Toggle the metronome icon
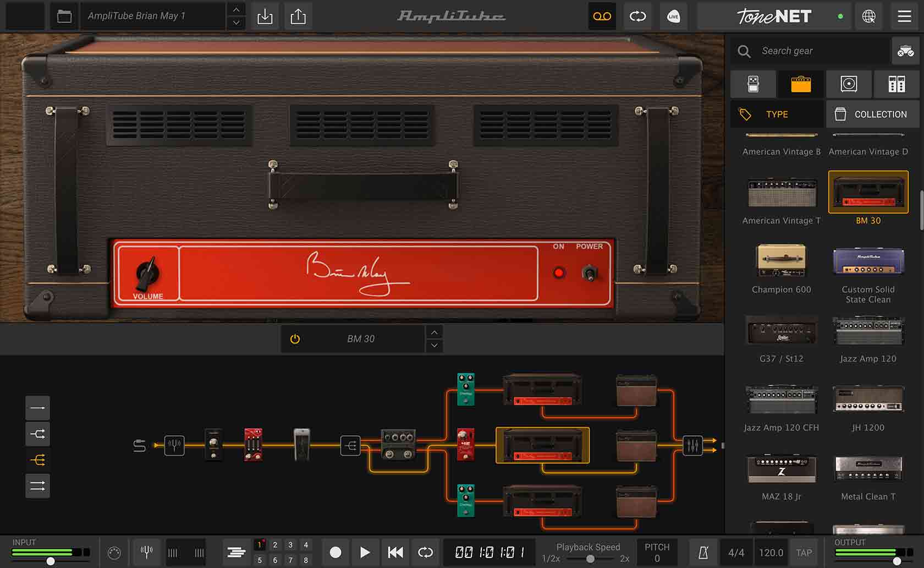The width and height of the screenshot is (924, 568). point(703,553)
